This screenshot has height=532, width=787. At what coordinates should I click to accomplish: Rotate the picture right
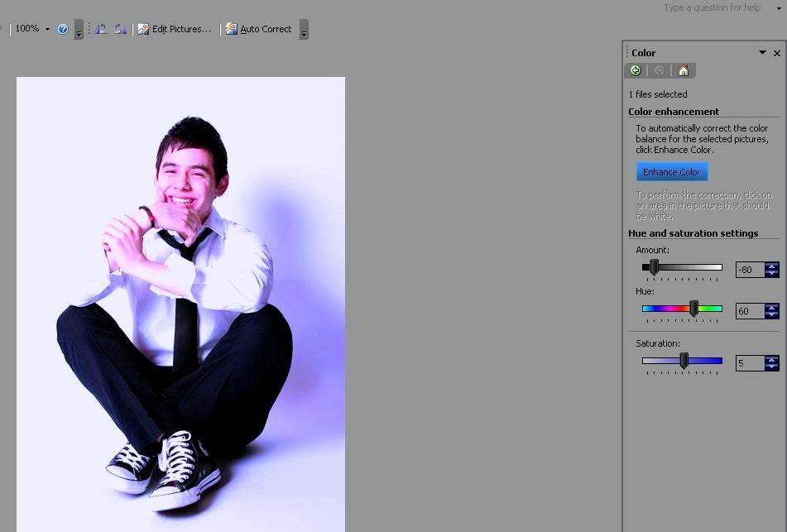(x=121, y=29)
